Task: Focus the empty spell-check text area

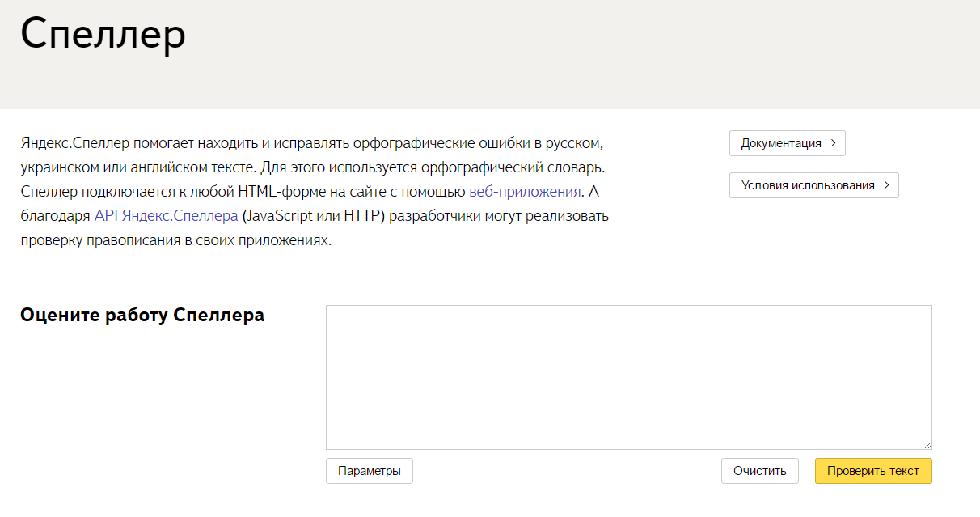Action: point(628,376)
